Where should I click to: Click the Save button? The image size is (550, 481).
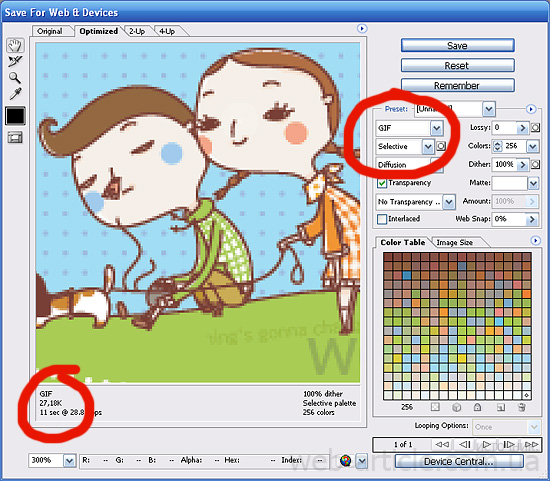click(x=457, y=46)
